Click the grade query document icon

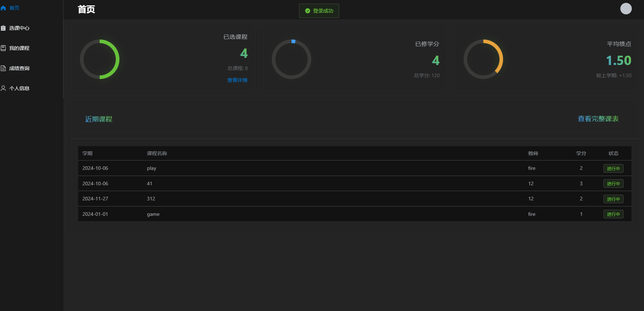3,68
